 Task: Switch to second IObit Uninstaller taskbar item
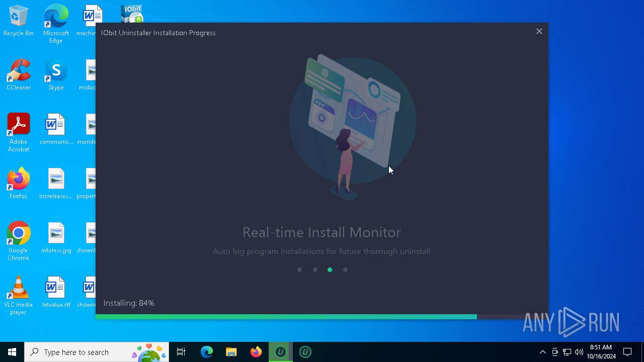[x=305, y=352]
